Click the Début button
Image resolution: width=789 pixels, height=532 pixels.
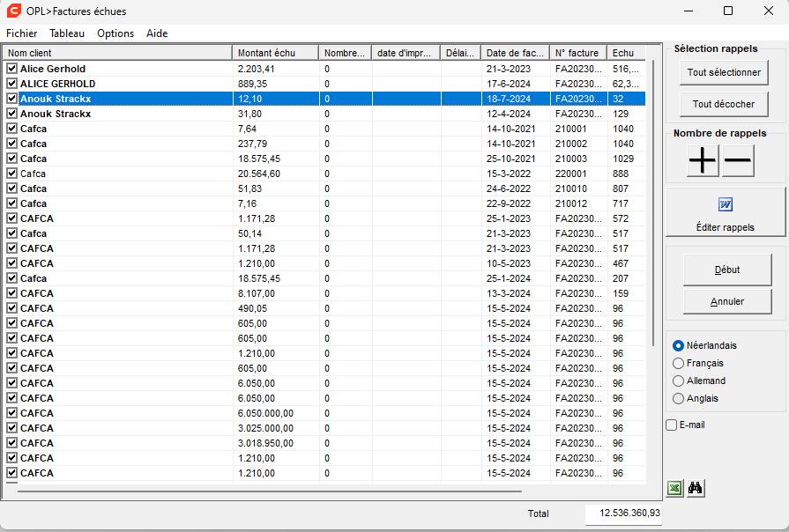(727, 270)
